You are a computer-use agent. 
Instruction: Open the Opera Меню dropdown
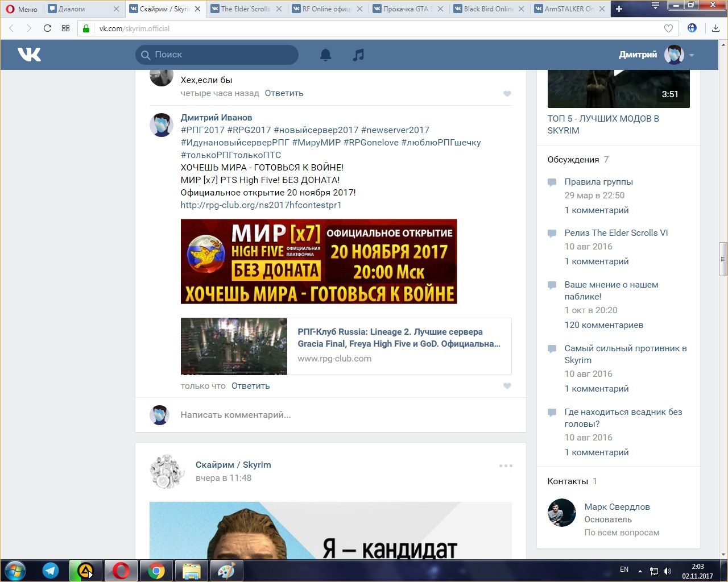pos(22,9)
